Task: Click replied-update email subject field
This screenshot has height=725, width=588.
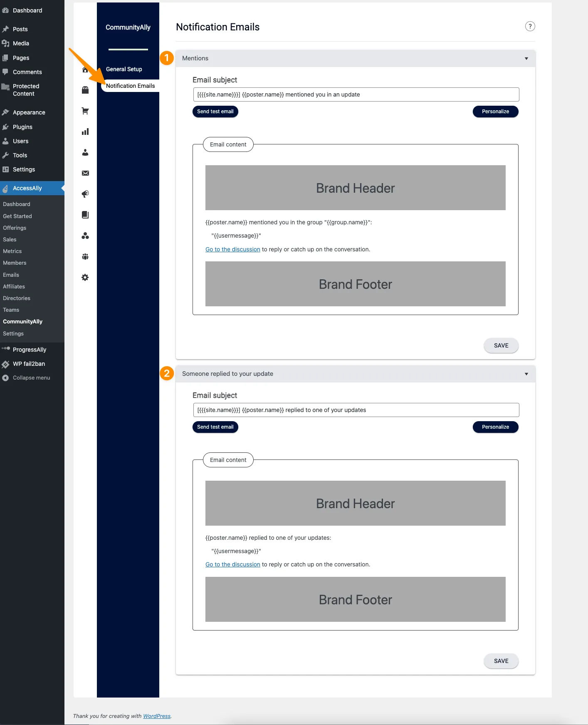Action: (x=356, y=410)
